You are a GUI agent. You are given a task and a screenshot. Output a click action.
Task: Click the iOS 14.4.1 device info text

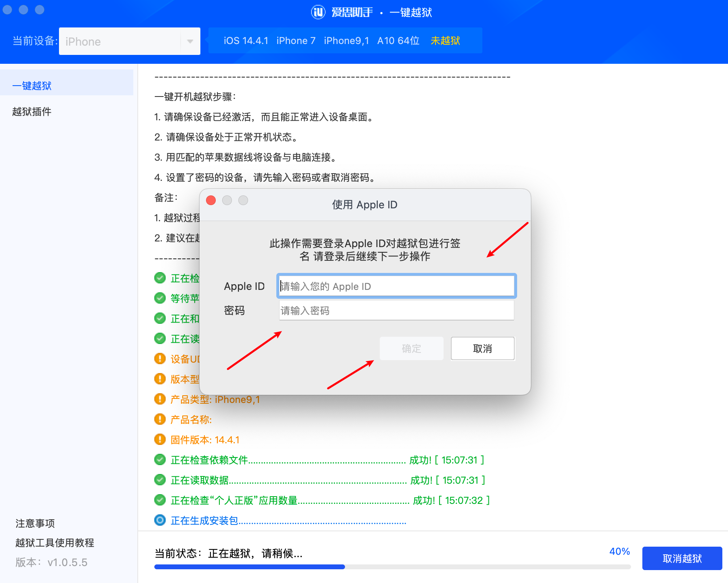246,41
